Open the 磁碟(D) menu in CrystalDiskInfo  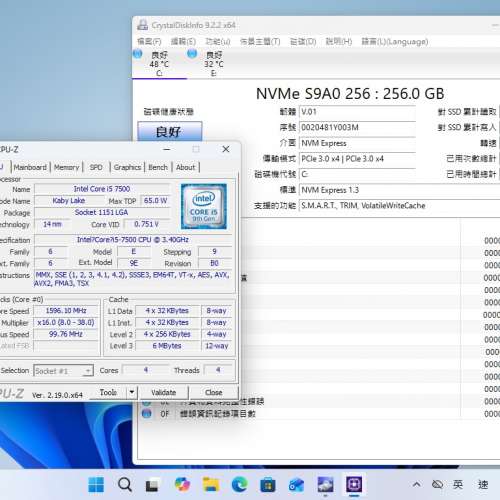(303, 42)
